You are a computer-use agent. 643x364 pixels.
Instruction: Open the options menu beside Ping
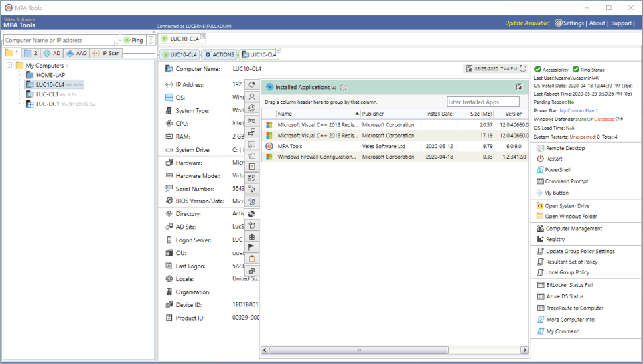click(x=151, y=40)
